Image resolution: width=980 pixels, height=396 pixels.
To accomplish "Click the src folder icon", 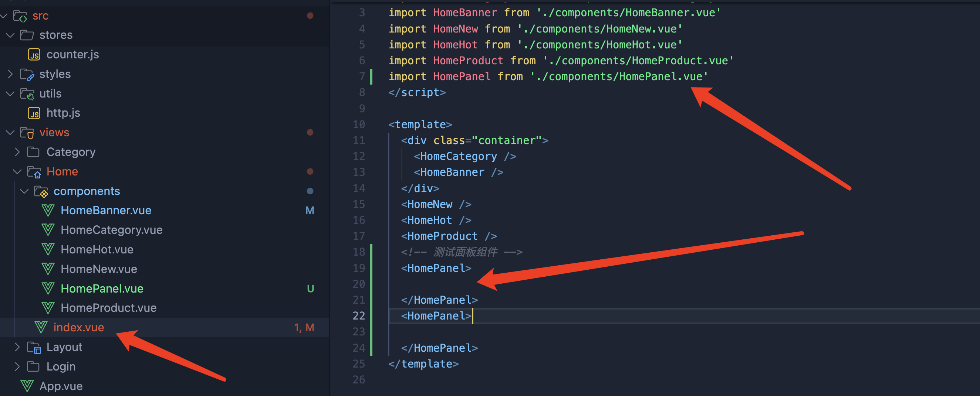I will pos(20,16).
